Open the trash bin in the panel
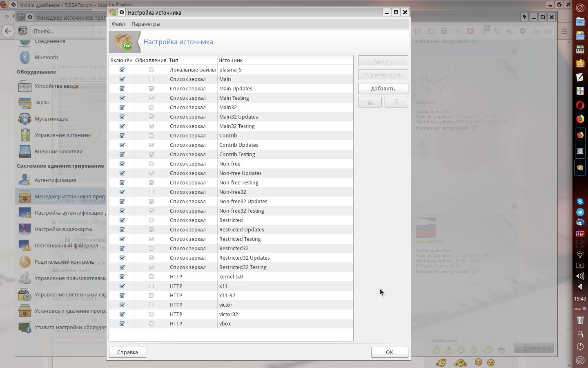The height and width of the screenshot is (368, 588). click(580, 320)
